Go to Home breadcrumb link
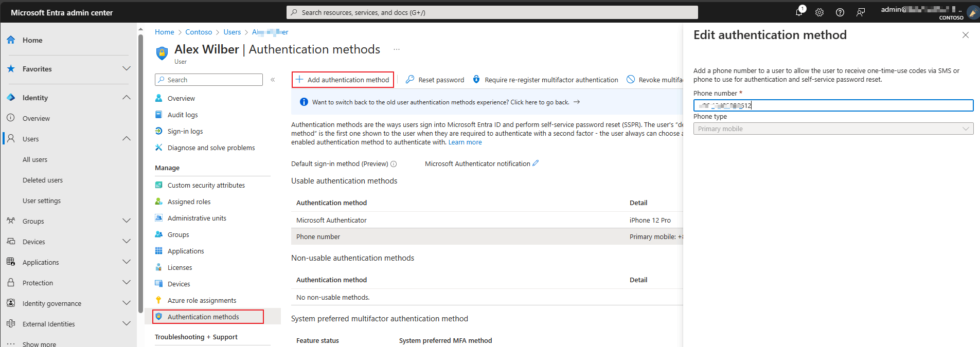 (165, 32)
